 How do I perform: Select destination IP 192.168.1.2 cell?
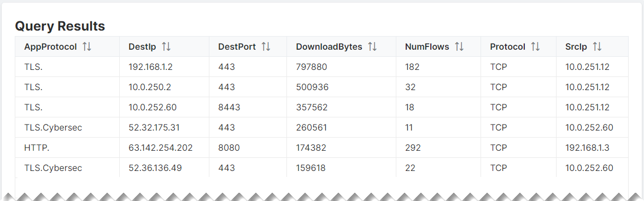pyautogui.click(x=165, y=67)
